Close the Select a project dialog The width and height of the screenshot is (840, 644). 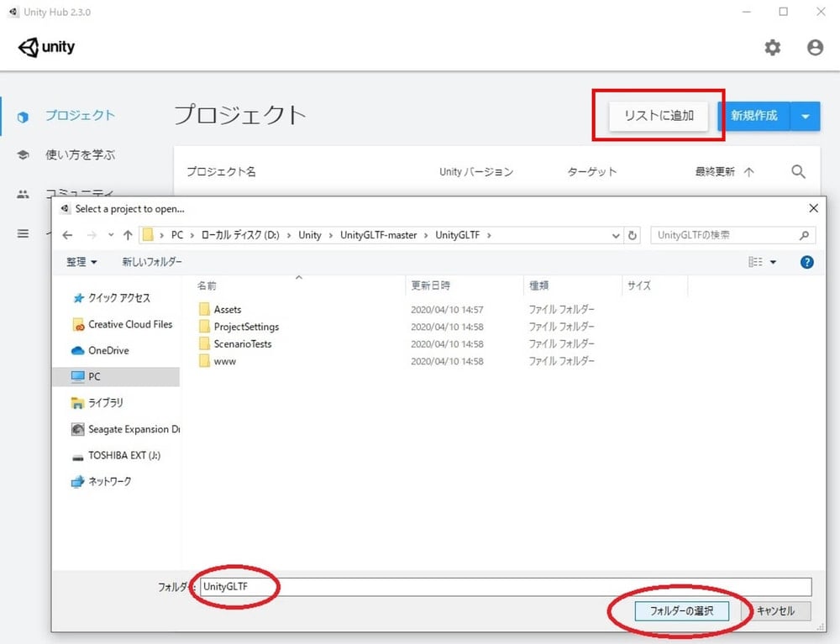[813, 208]
